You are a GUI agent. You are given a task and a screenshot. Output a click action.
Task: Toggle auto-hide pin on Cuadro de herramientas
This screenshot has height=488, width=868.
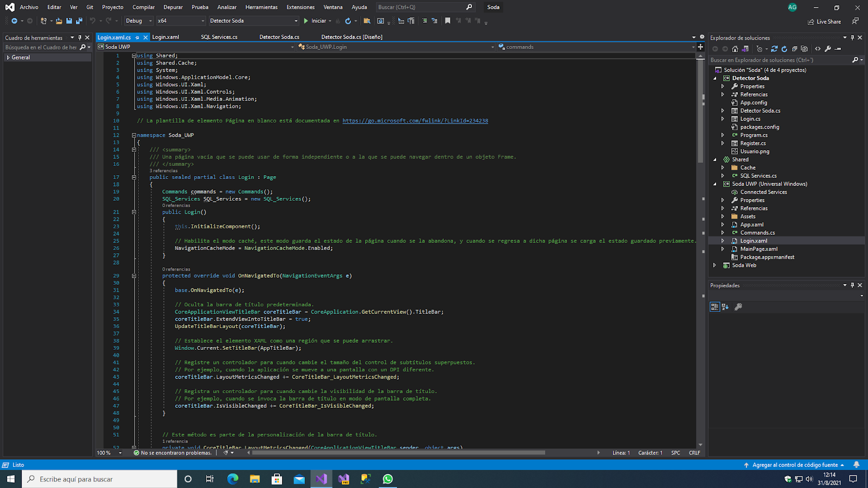click(80, 37)
